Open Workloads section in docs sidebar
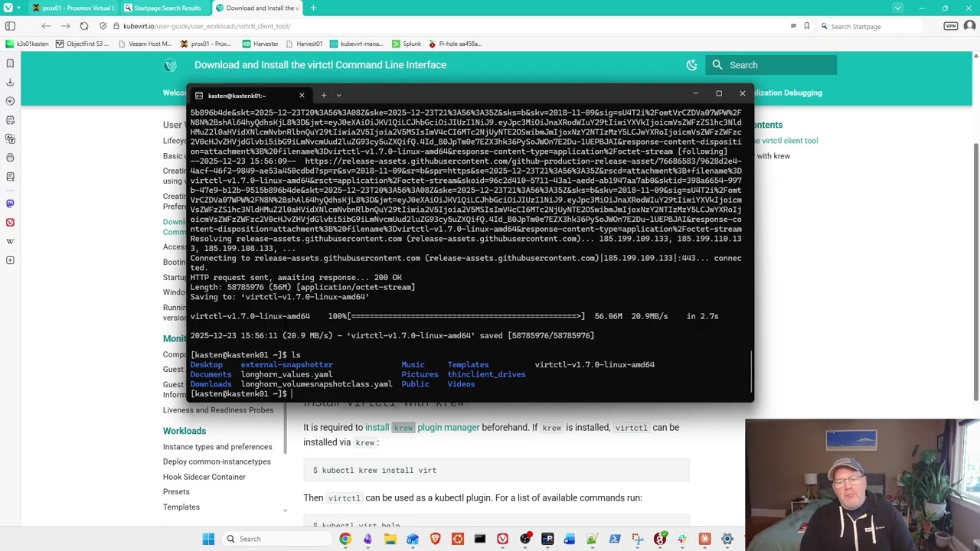 tap(185, 431)
